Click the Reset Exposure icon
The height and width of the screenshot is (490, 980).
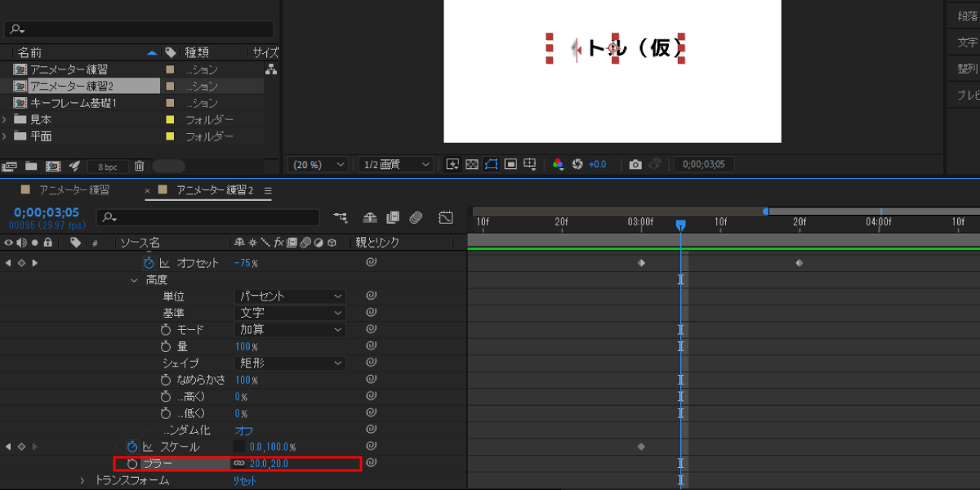(577, 164)
